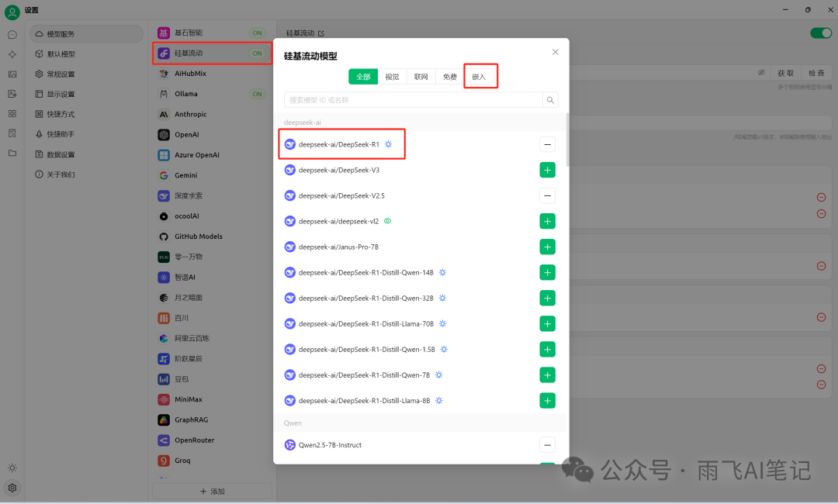838x504 pixels.
Task: Select the 硅基流动 provider
Action: pos(212,54)
